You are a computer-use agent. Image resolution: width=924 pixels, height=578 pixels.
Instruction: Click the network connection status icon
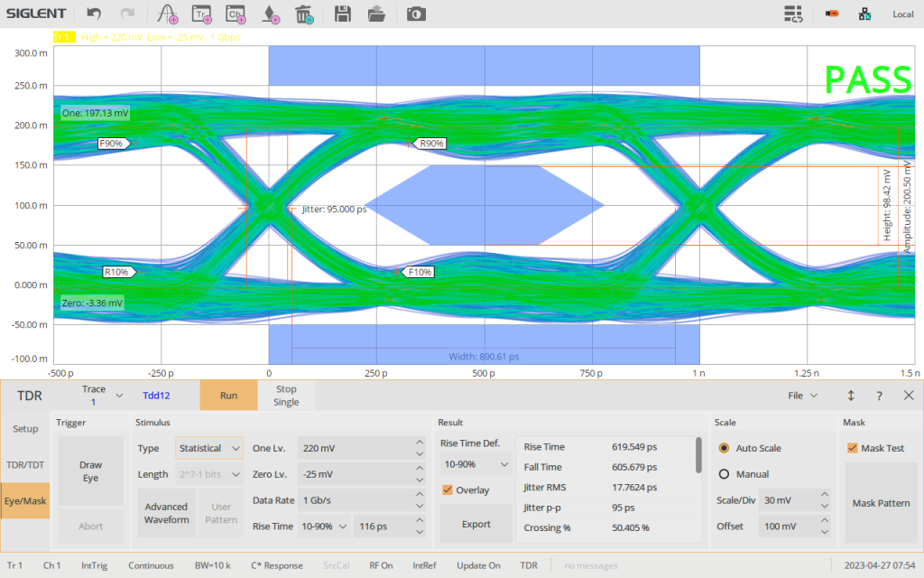click(864, 14)
